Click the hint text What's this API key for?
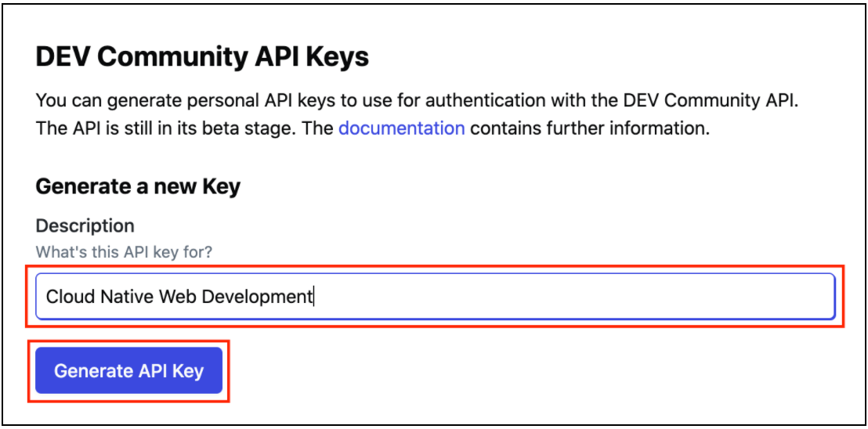 [x=124, y=252]
